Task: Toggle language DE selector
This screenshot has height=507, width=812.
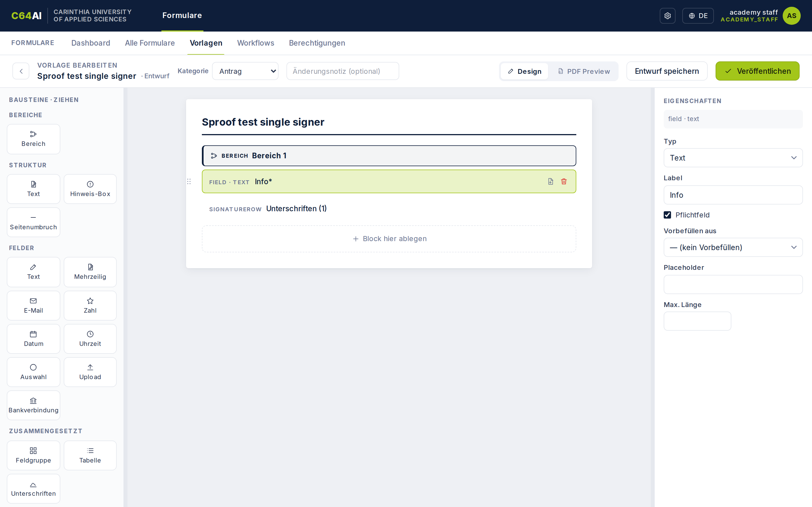Action: pos(698,16)
